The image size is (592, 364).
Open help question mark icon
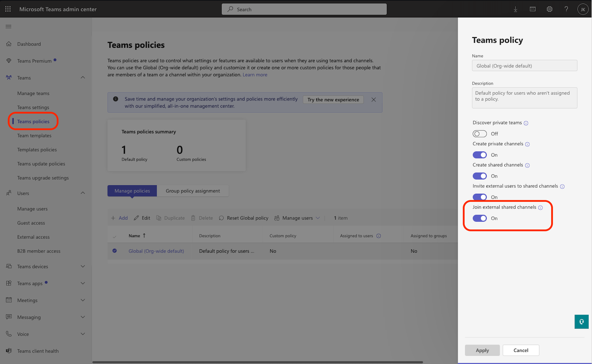[566, 9]
